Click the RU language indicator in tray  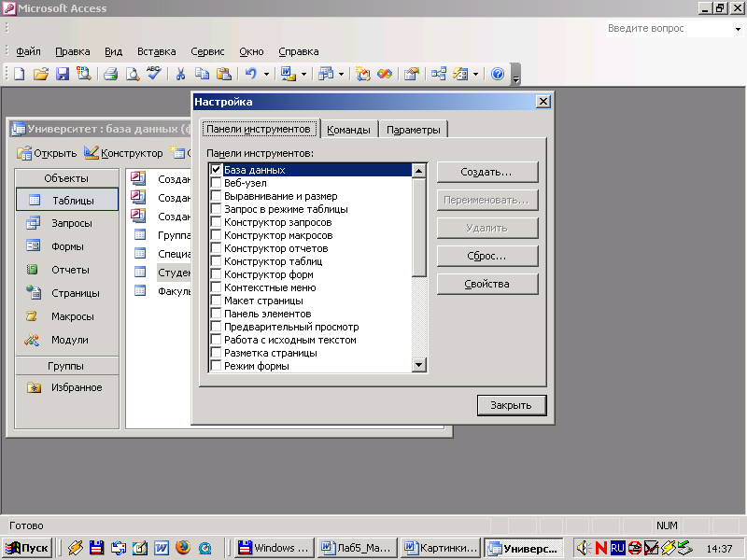coord(617,548)
